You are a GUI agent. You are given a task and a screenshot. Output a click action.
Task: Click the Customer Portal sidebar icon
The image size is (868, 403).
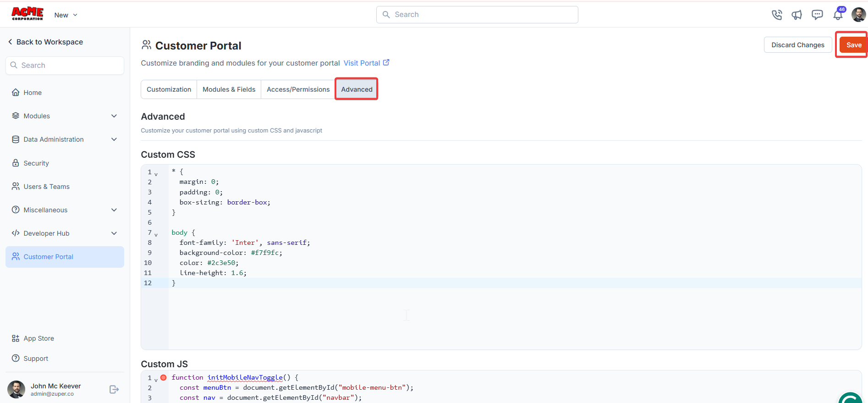tap(16, 256)
